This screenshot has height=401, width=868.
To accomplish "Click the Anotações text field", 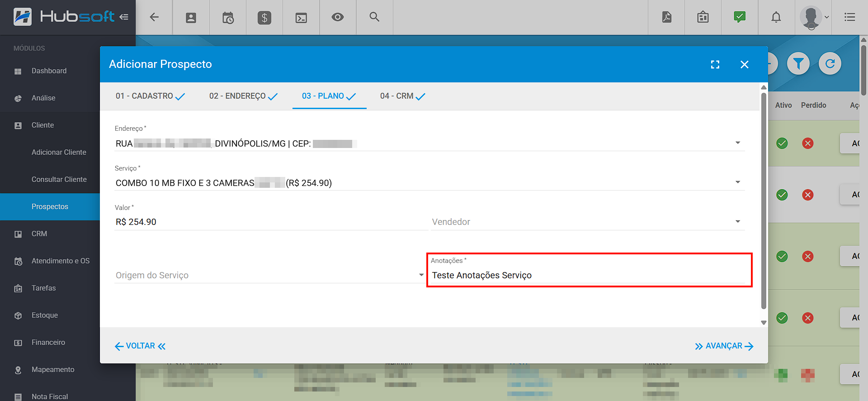I will point(587,275).
